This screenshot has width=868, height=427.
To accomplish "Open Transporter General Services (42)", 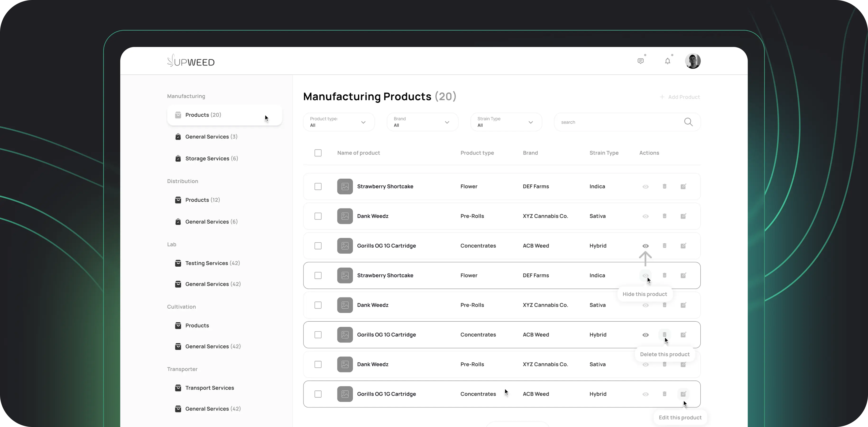I will (208, 409).
